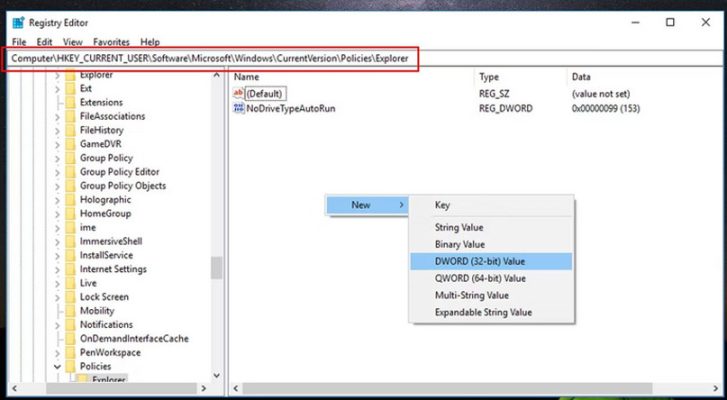Image resolution: width=727 pixels, height=400 pixels.
Task: Expand the Internet Settings tree node
Action: point(57,270)
